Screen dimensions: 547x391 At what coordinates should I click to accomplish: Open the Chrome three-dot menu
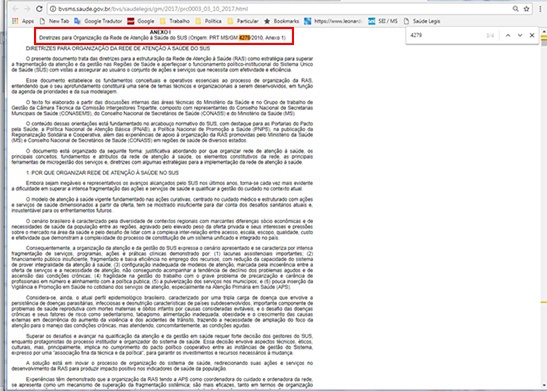540,9
